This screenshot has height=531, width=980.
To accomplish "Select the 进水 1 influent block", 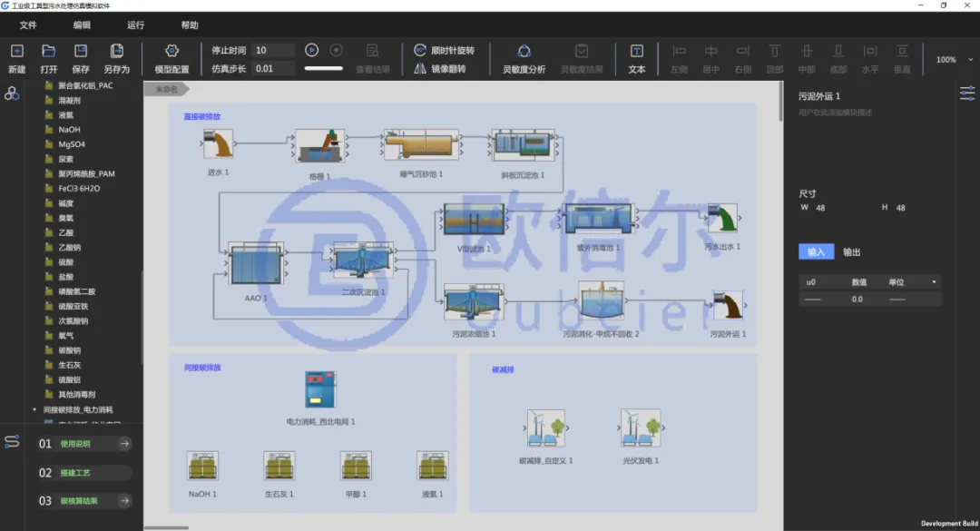I will [218, 143].
